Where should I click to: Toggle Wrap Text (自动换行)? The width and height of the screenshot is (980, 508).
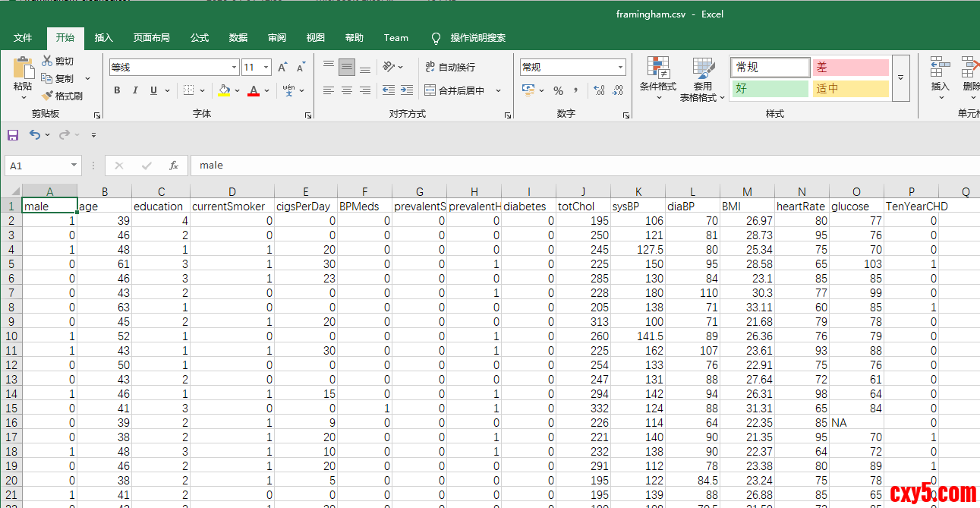point(449,67)
